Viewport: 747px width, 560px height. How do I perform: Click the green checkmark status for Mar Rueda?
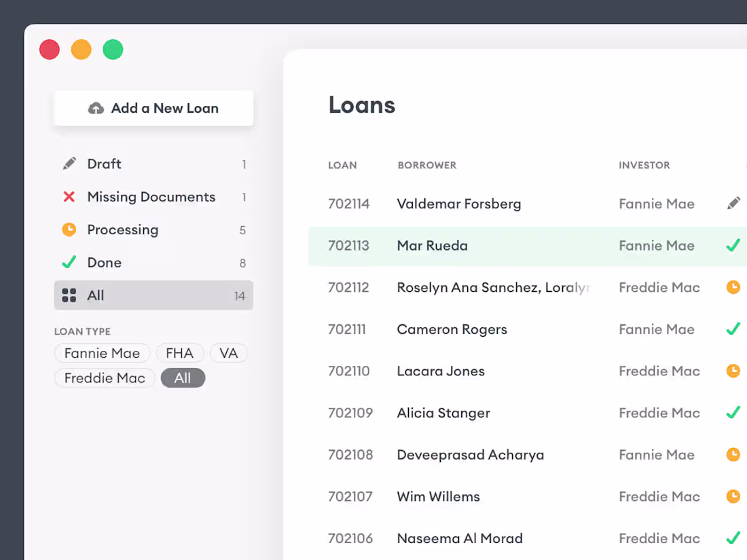[x=733, y=246]
